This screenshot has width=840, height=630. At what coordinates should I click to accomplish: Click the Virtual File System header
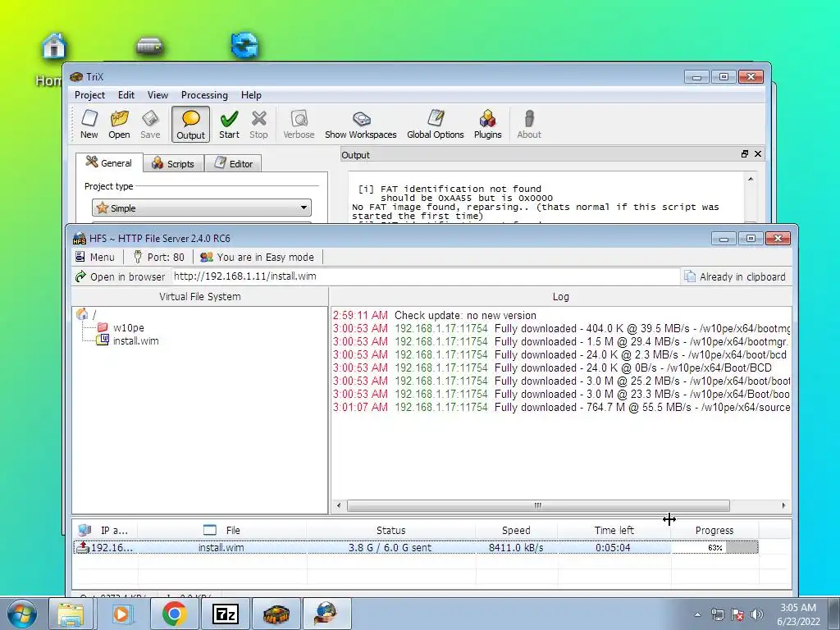click(200, 297)
